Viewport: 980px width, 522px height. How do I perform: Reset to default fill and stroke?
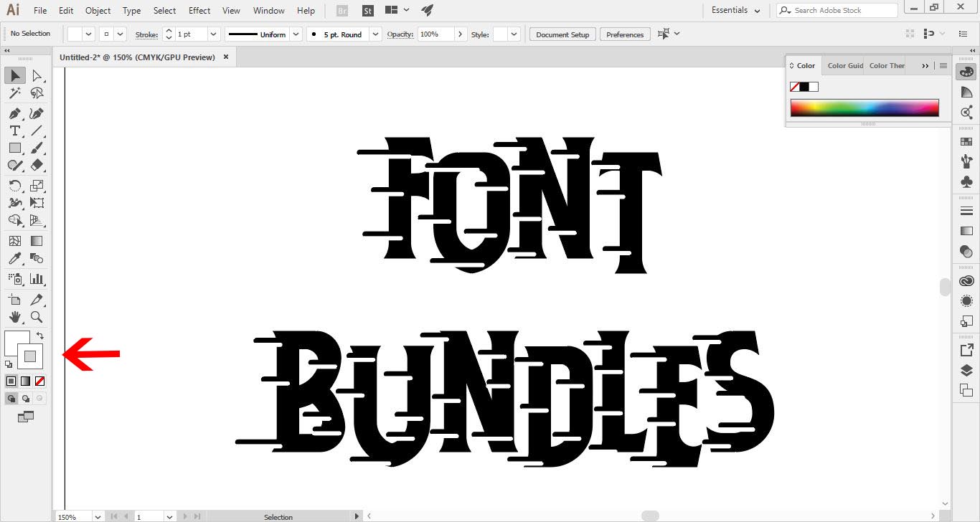(x=9, y=364)
